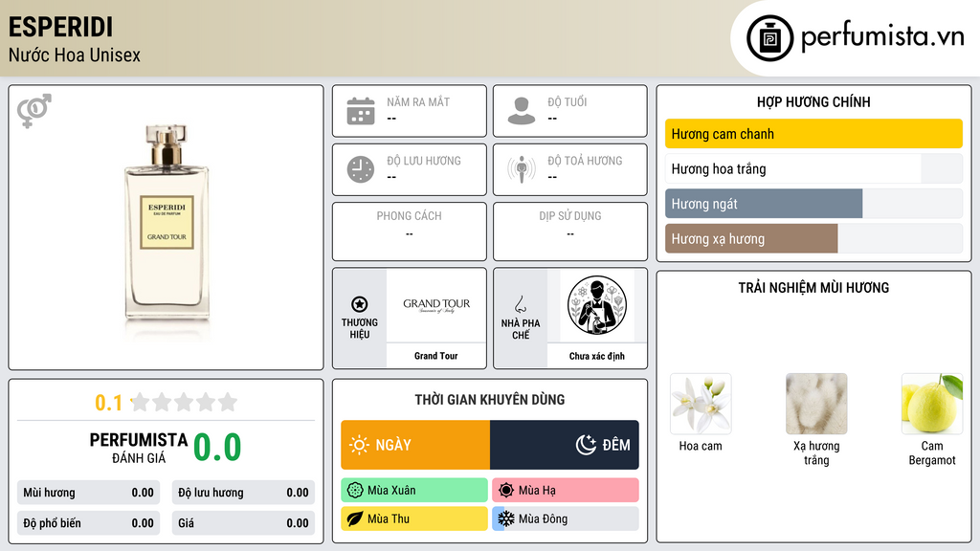Screen dimensions: 980x551
Task: Click the green 0.0 Perfumista score
Action: tap(217, 448)
